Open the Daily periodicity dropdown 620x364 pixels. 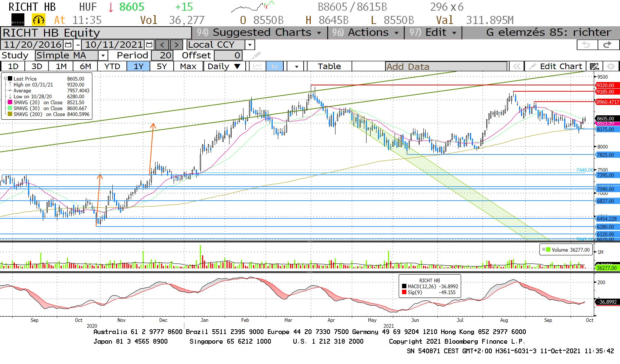[x=224, y=67]
